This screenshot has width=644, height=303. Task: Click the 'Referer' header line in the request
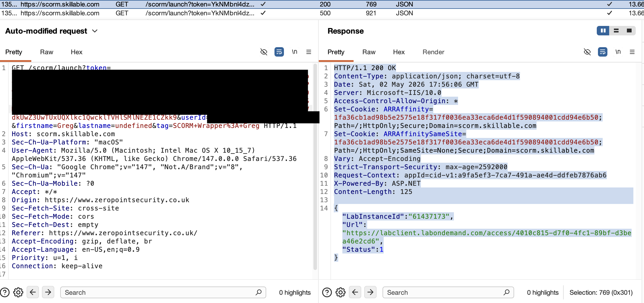coord(104,233)
